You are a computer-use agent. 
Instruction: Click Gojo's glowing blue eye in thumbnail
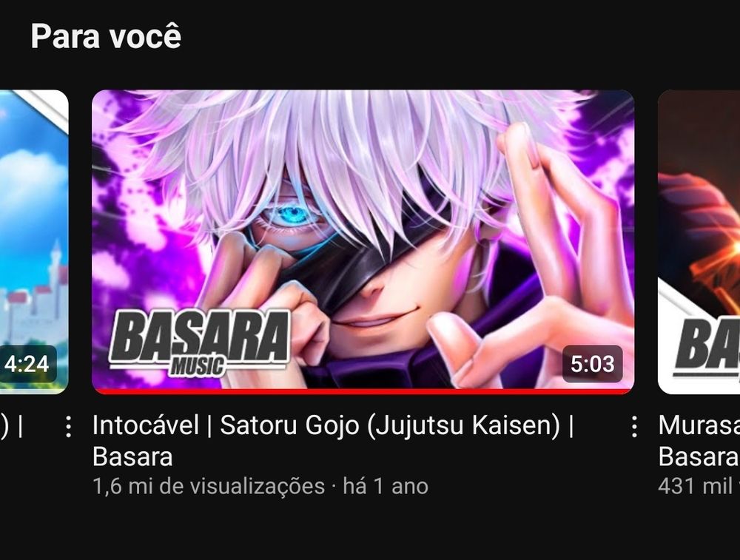click(292, 215)
